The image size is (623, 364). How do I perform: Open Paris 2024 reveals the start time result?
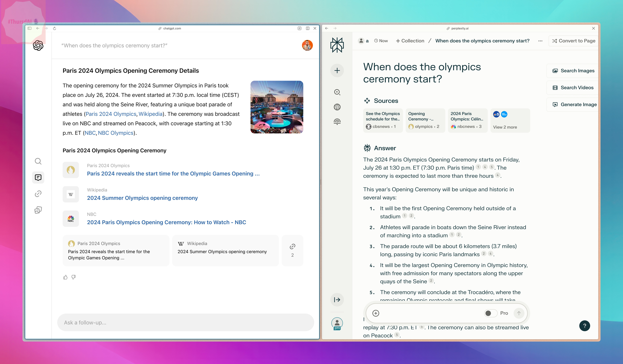(173, 174)
